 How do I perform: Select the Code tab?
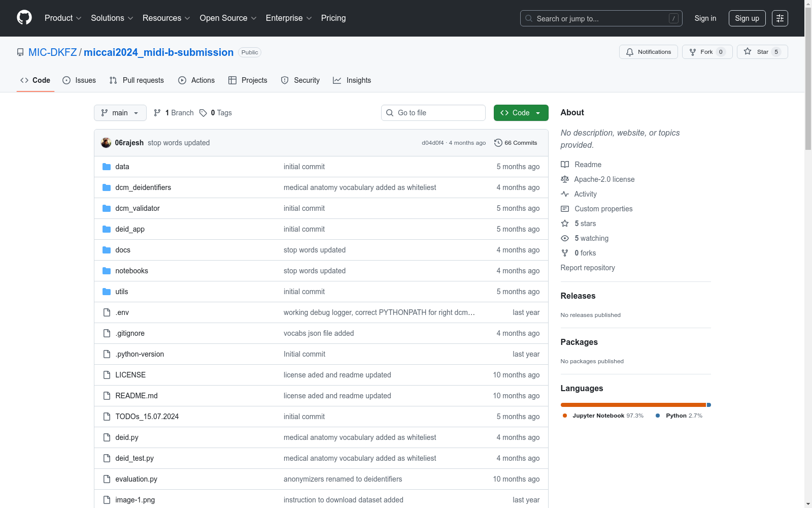pos(36,80)
